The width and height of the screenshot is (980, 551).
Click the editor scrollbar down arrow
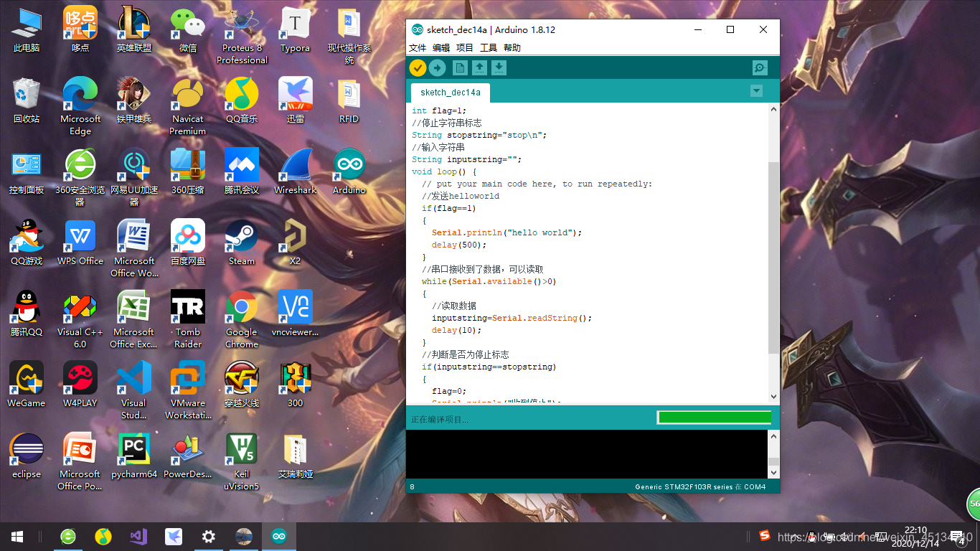coord(773,397)
